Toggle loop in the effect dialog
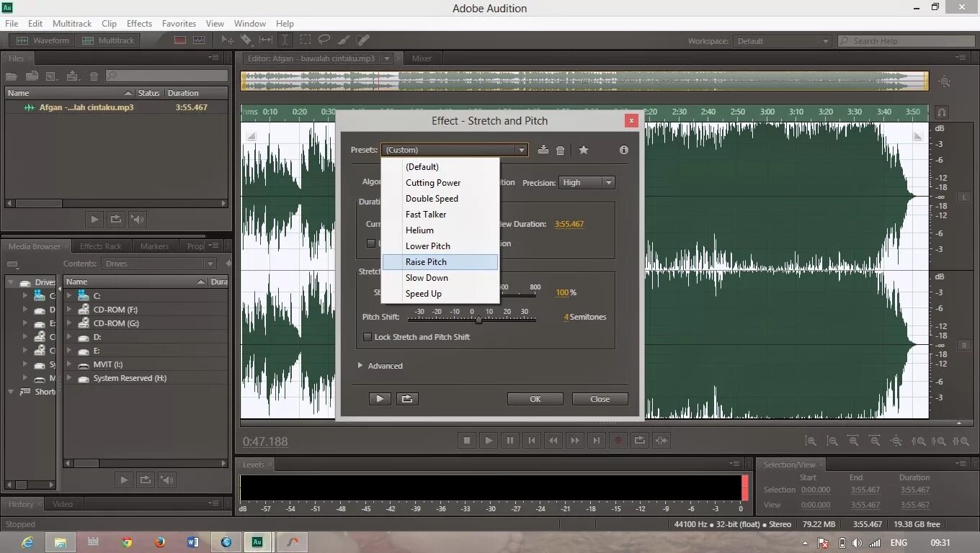Screen dimensions: 980x553 coord(407,398)
